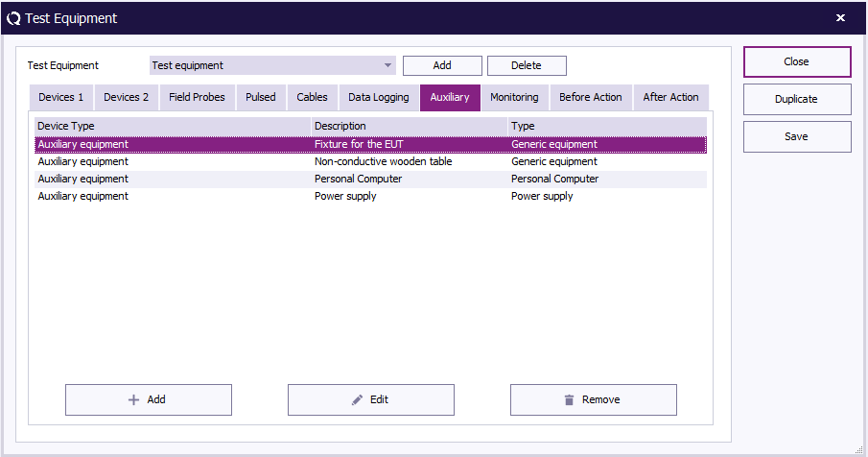Expand the Test Equipment dropdown arrow
This screenshot has height=457, width=868.
pos(387,65)
